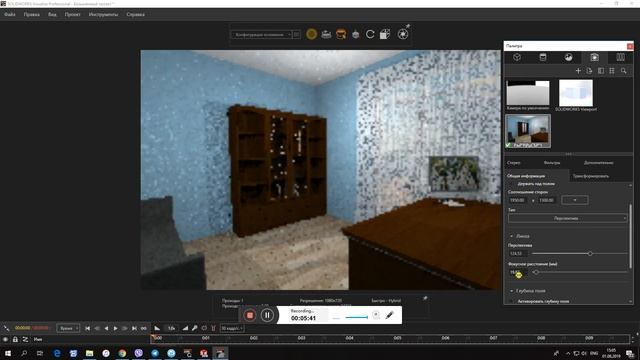Click the Перспектива value field
This screenshot has height=360, width=640.
pos(518,253)
